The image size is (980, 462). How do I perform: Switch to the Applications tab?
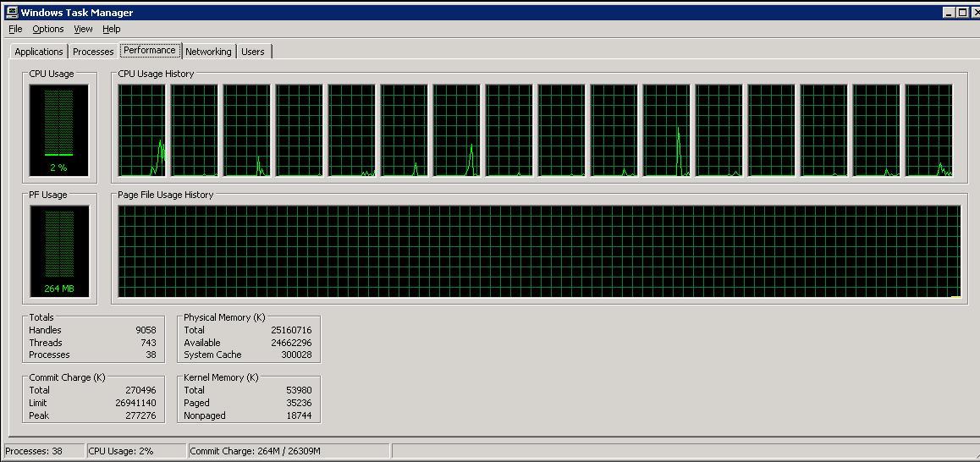point(39,52)
